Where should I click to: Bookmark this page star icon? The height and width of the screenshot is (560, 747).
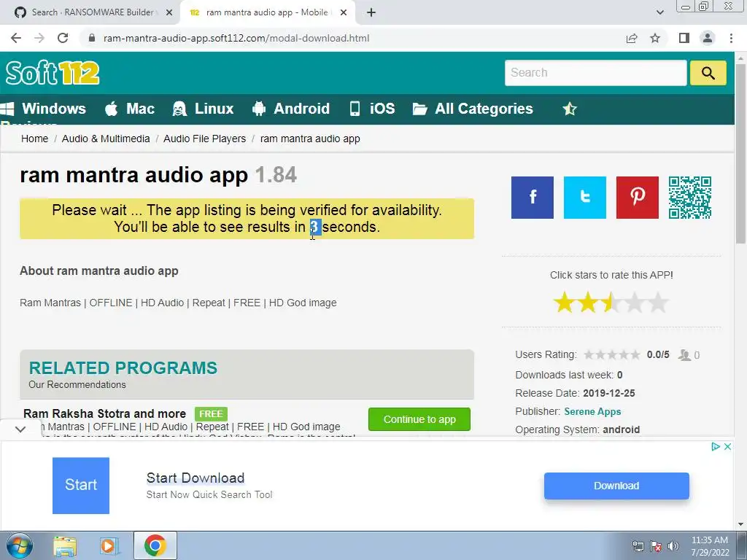pos(655,38)
